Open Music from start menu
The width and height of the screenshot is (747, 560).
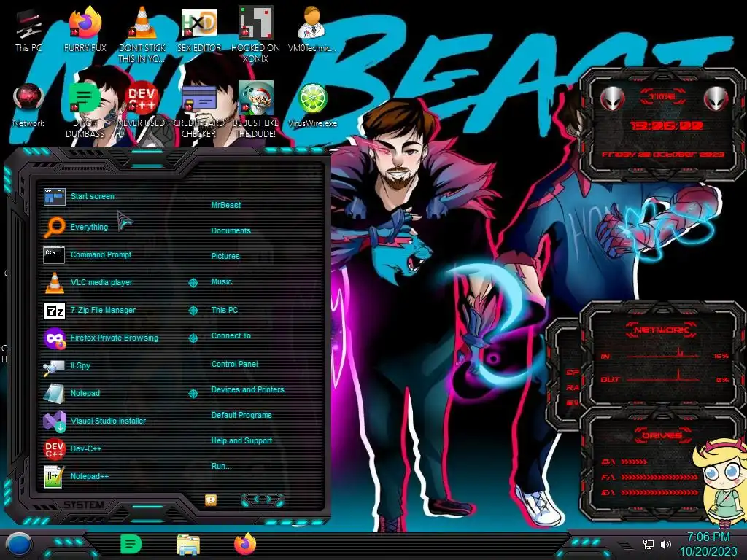222,281
